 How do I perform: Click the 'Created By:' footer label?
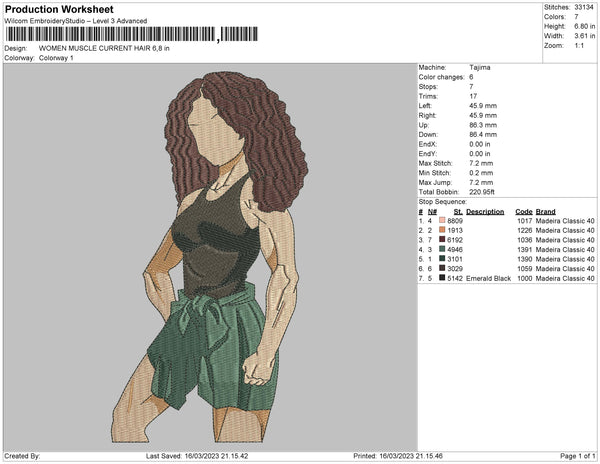(x=22, y=456)
